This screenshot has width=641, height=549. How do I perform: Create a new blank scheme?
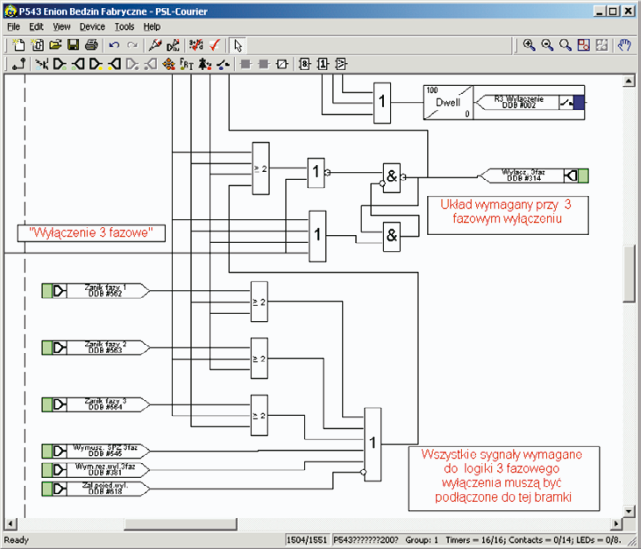(18, 45)
